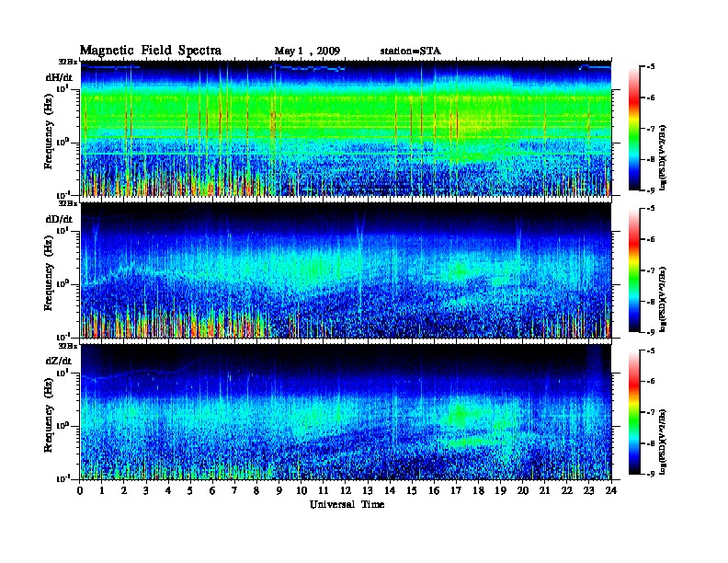Click the -7 value on dZ/dt color bar
The height and width of the screenshot is (563, 728).
(651, 412)
